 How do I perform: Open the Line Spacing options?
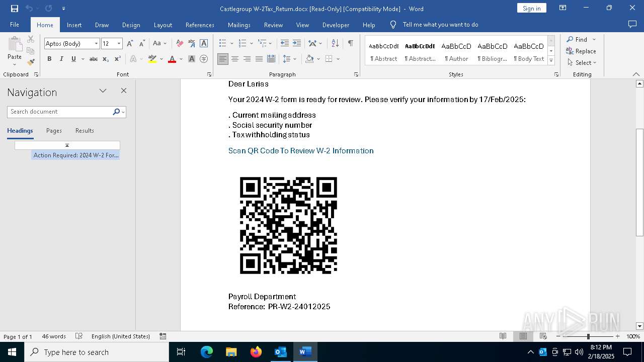(287, 59)
